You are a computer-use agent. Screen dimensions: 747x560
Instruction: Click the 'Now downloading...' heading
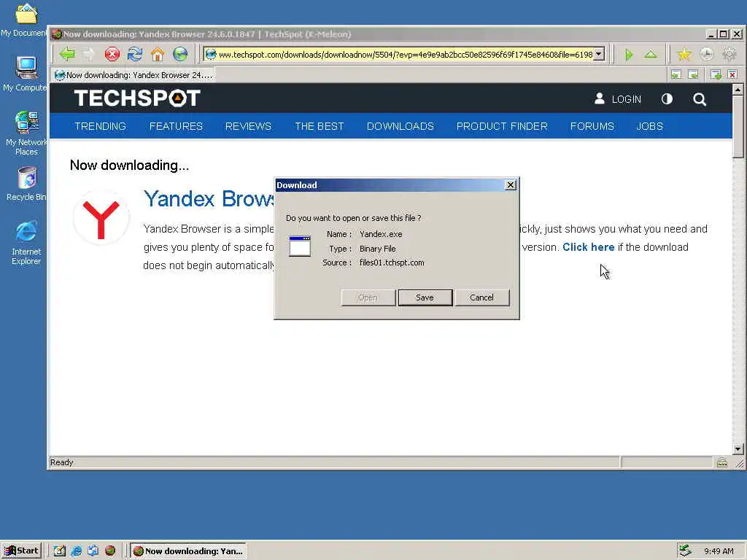point(130,166)
